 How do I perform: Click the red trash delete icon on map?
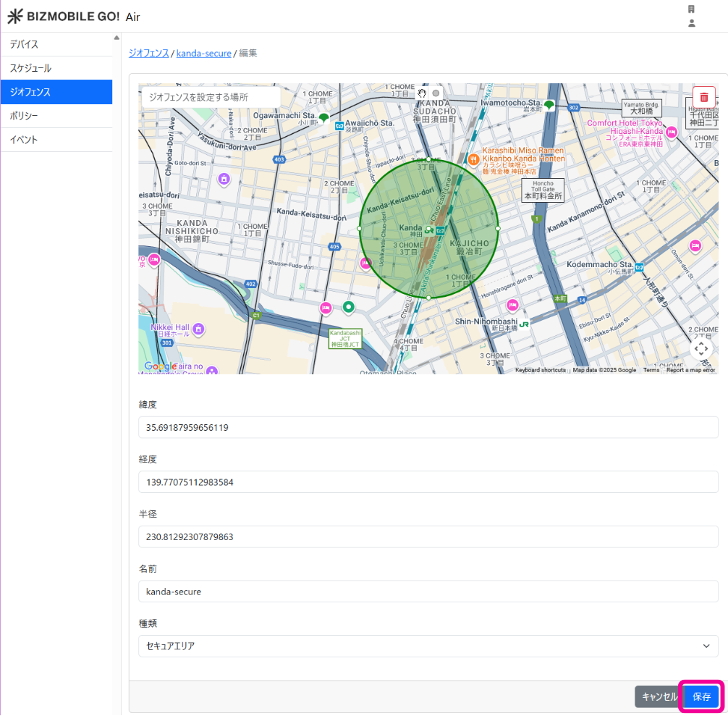[x=704, y=98]
